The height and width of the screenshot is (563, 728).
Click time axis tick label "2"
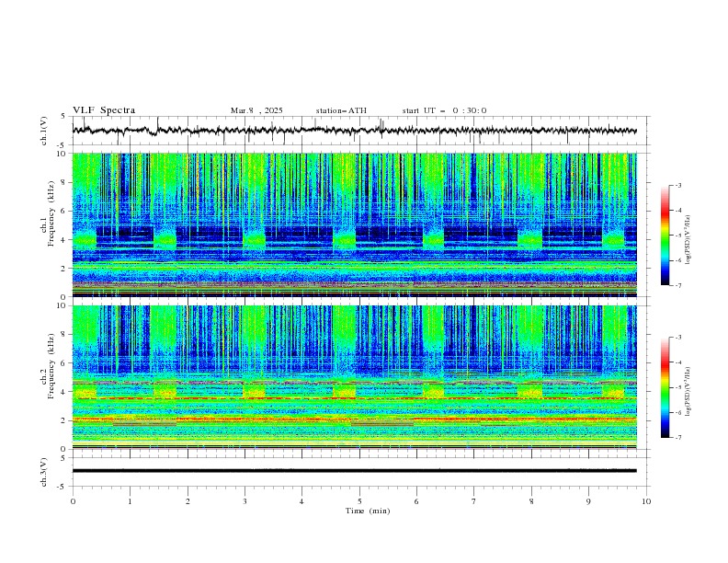[188, 501]
